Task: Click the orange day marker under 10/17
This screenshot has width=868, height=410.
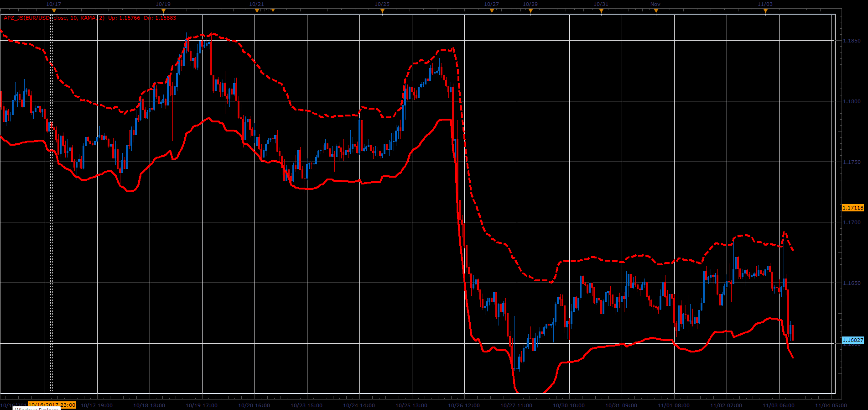Action: pyautogui.click(x=54, y=11)
